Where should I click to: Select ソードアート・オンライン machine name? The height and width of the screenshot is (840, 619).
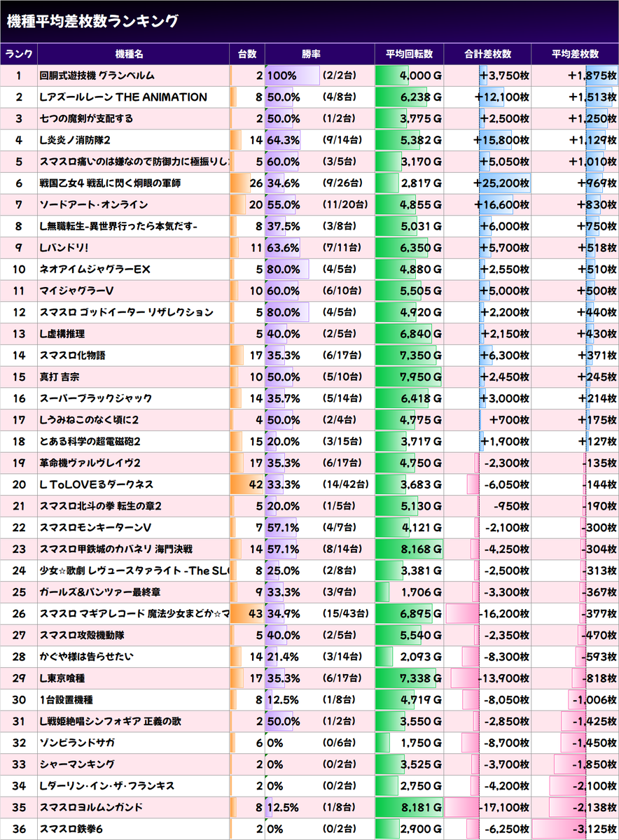94,204
